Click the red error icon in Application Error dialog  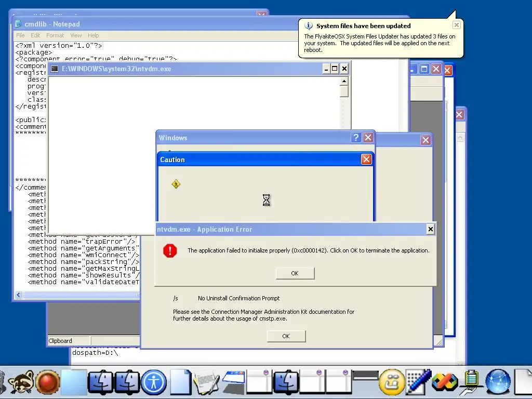(x=170, y=251)
